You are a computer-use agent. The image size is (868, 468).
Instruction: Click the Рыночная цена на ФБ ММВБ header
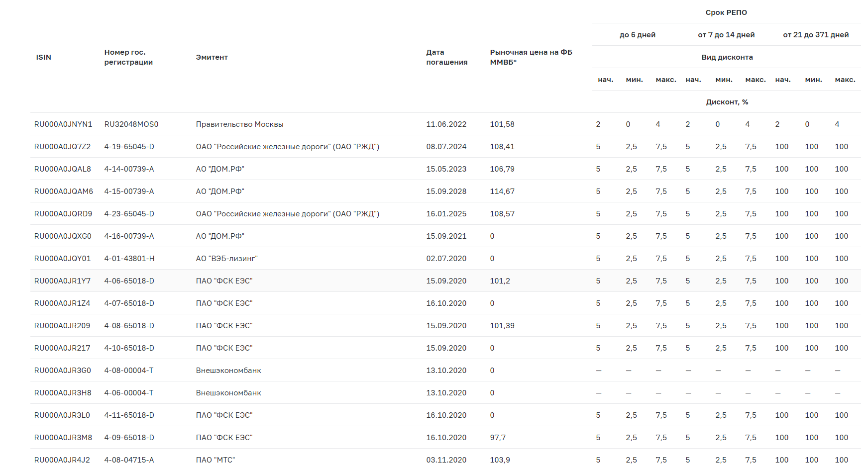531,57
